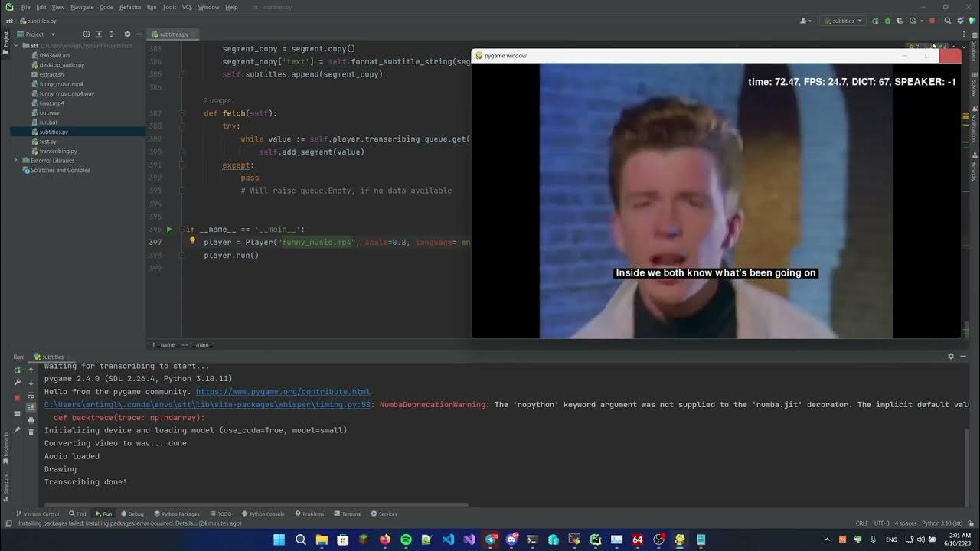Image resolution: width=980 pixels, height=551 pixels.
Task: Open the Terminal tool window
Action: pos(348,514)
